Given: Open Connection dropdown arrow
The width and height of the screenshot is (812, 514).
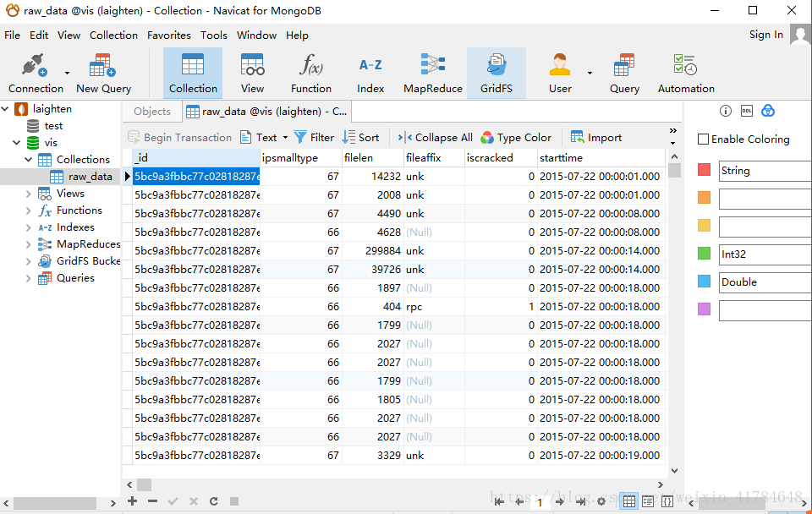Looking at the screenshot, I should (68, 73).
